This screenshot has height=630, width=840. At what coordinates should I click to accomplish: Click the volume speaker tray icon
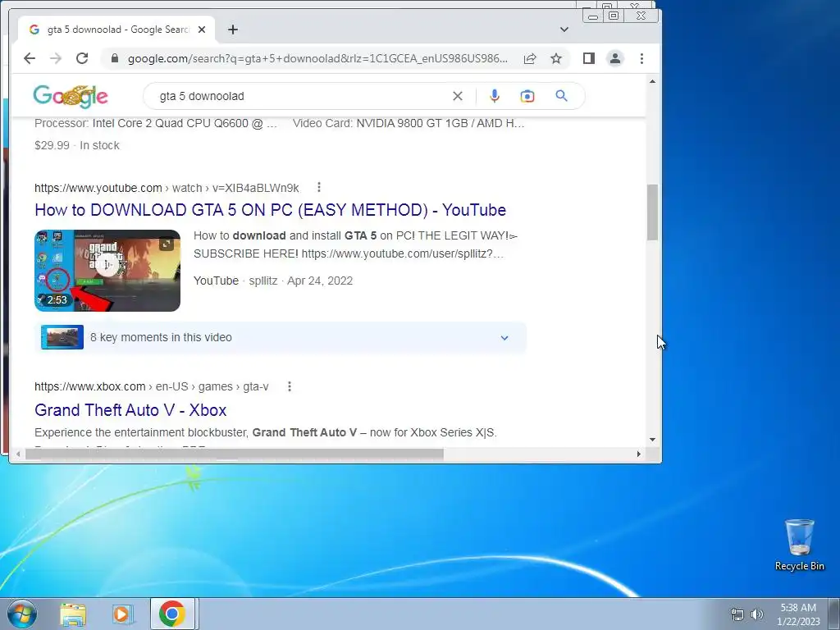pyautogui.click(x=757, y=614)
